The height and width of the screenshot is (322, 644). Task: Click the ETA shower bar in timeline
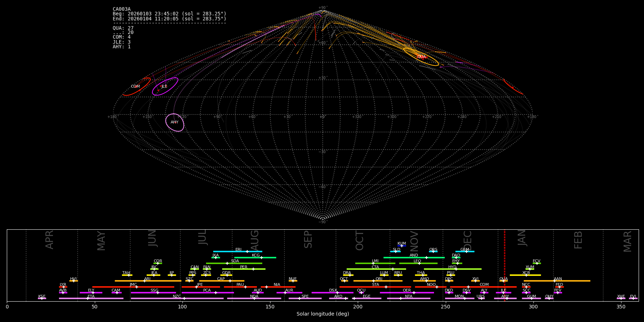91,298
